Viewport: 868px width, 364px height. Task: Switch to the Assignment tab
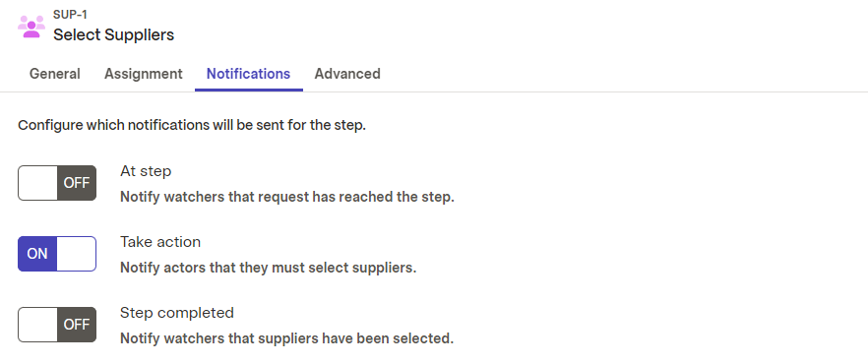[144, 74]
